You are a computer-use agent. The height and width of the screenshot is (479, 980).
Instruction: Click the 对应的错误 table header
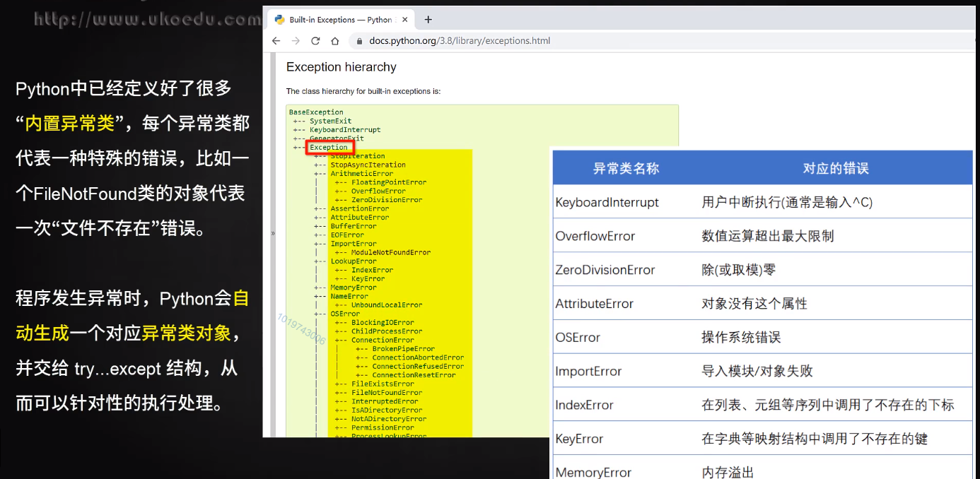click(x=836, y=168)
